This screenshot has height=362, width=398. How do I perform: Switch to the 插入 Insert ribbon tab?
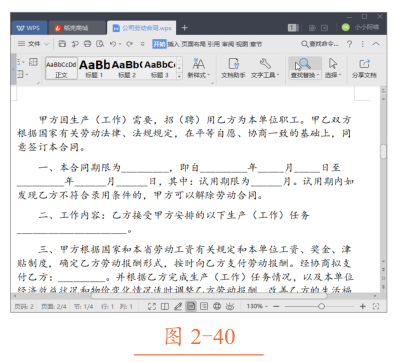point(173,44)
